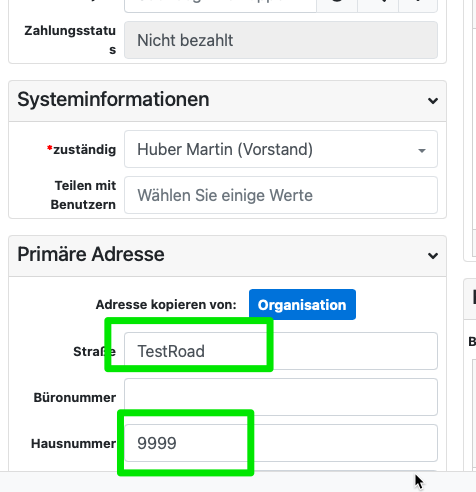Click the Adresse kopieren von label
The height and width of the screenshot is (492, 476).
[166, 305]
